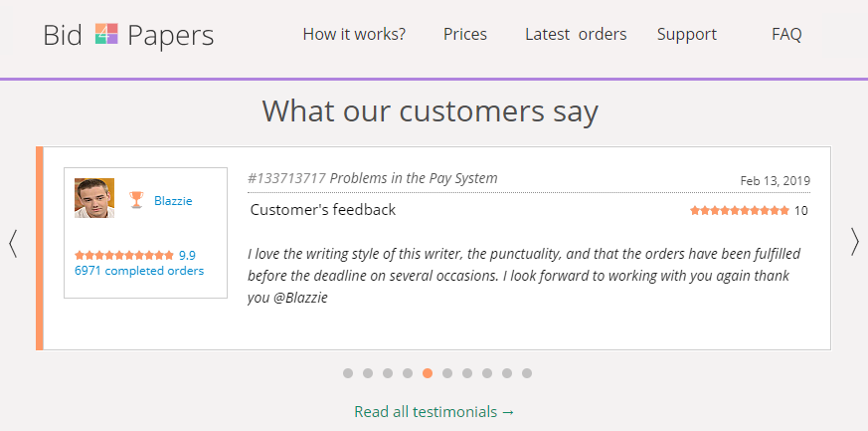
Task: Select the last carousel dot
Action: coord(527,373)
